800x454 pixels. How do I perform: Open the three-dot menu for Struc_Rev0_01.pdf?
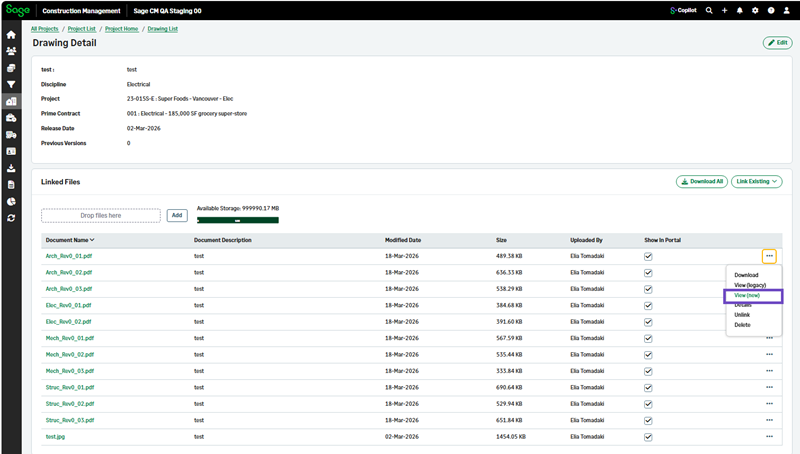[x=769, y=387]
